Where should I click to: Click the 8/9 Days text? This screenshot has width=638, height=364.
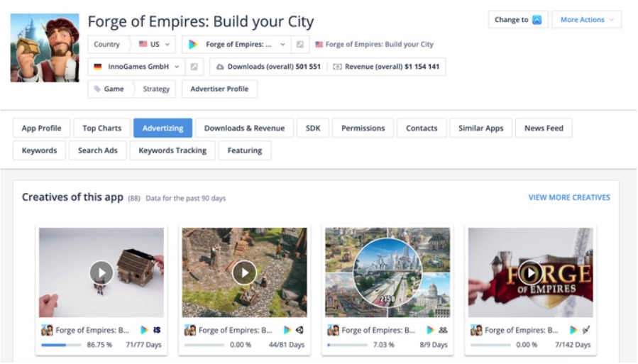click(x=434, y=345)
